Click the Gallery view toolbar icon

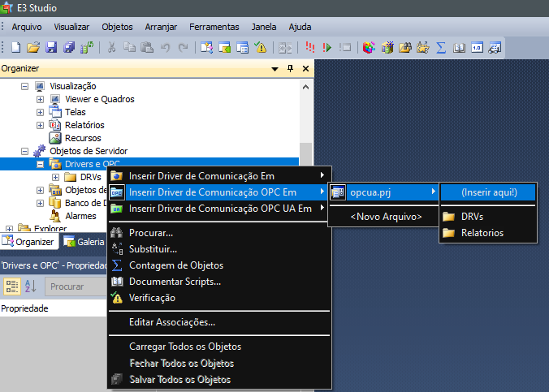(x=224, y=47)
